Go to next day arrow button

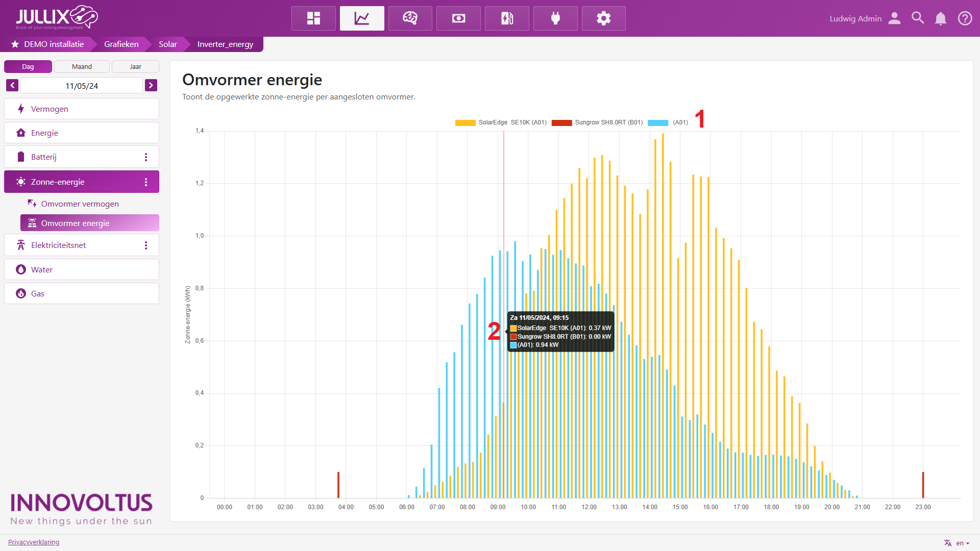[151, 85]
